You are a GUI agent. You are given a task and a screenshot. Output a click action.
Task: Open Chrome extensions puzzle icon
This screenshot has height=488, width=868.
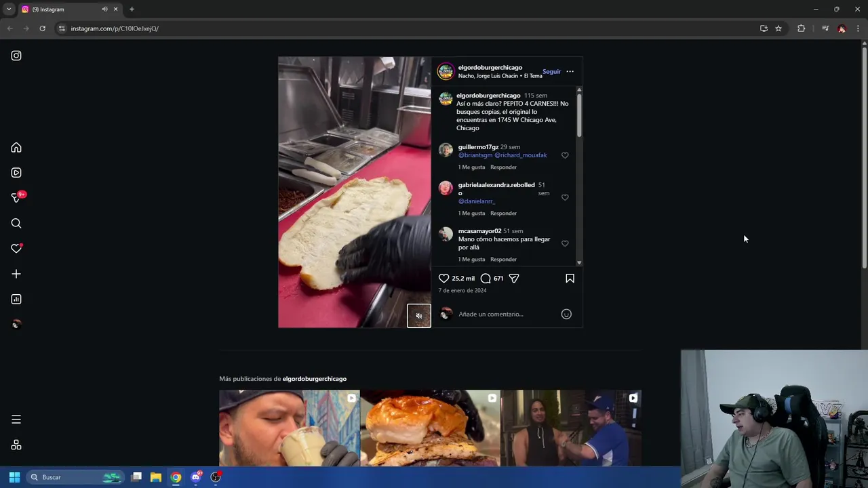pos(801,28)
